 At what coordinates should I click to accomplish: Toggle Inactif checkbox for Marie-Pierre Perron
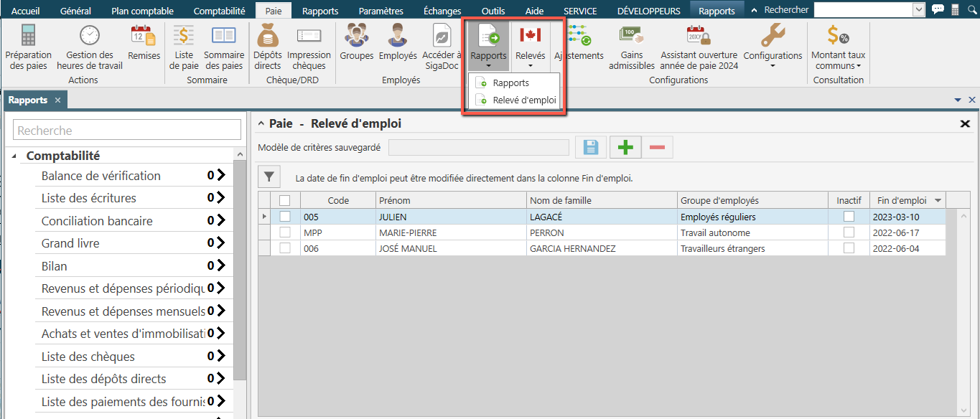[x=849, y=232]
